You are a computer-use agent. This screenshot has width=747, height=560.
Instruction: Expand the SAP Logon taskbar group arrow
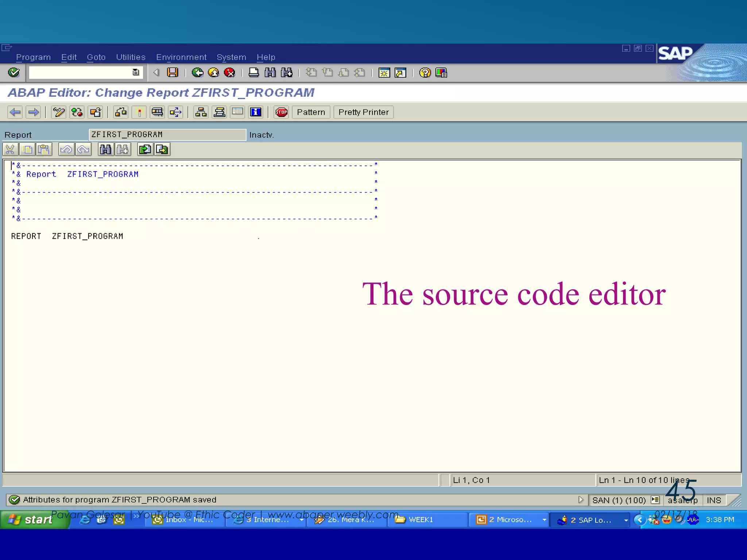626,520
